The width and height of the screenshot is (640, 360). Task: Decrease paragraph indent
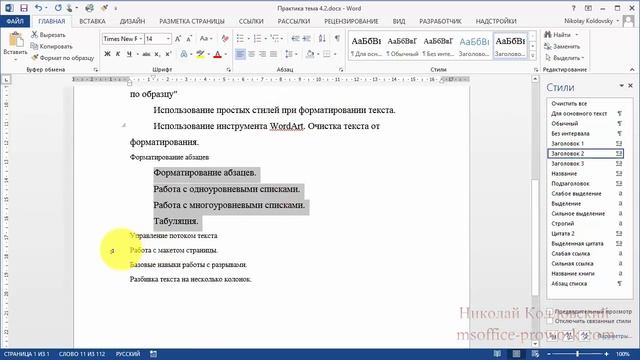[x=295, y=39]
